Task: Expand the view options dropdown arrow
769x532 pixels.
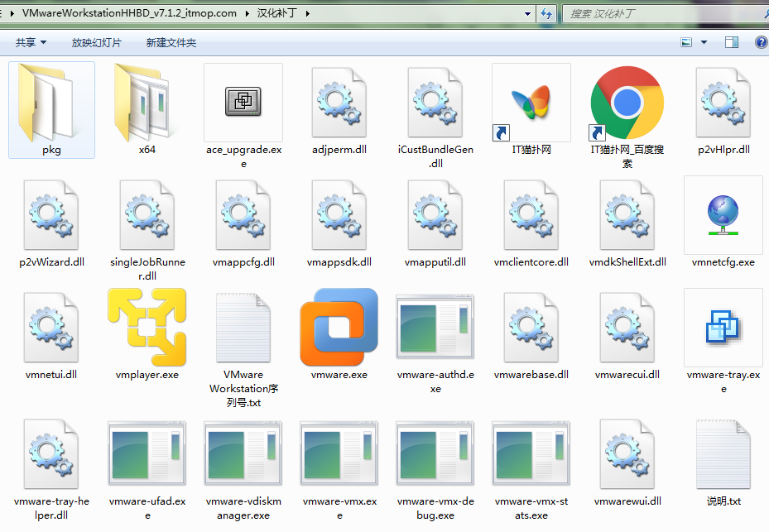Action: tap(704, 42)
